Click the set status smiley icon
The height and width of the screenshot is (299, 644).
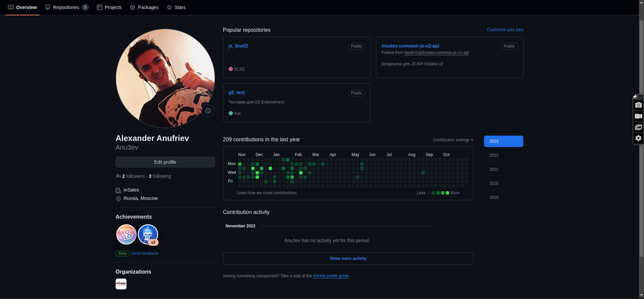207,111
